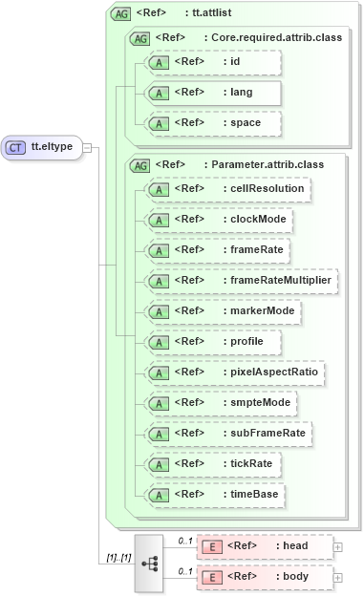The image size is (364, 596).
Task: Select the smpteMode attribute name
Action: tap(260, 402)
